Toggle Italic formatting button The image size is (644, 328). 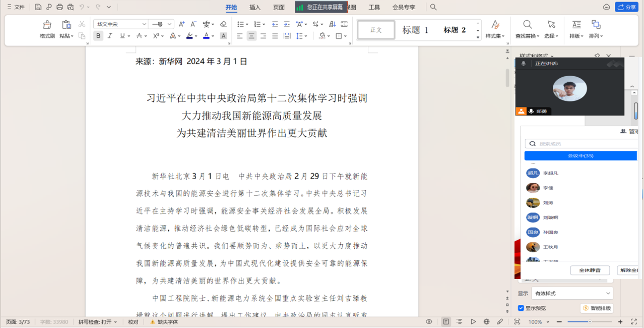tap(110, 36)
